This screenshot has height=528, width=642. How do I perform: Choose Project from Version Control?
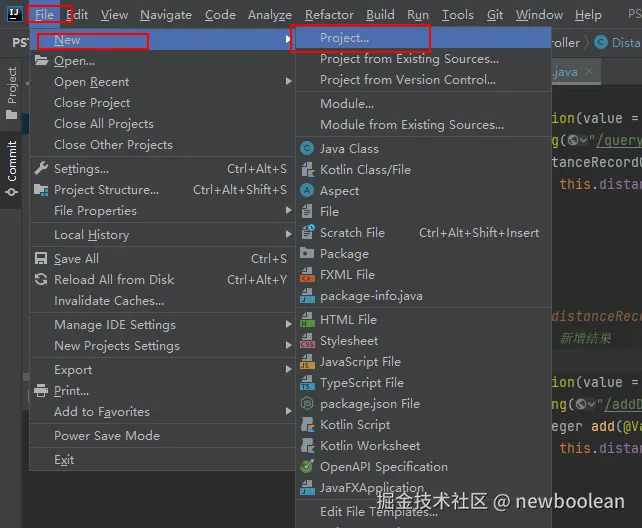click(423, 80)
